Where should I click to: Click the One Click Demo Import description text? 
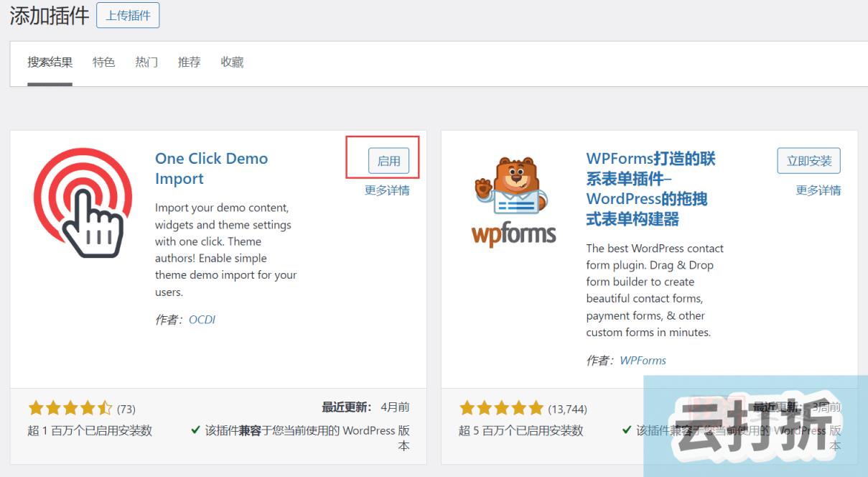click(225, 250)
